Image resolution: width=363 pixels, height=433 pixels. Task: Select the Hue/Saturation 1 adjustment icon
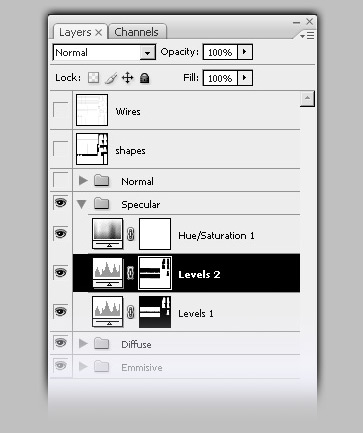pos(107,234)
